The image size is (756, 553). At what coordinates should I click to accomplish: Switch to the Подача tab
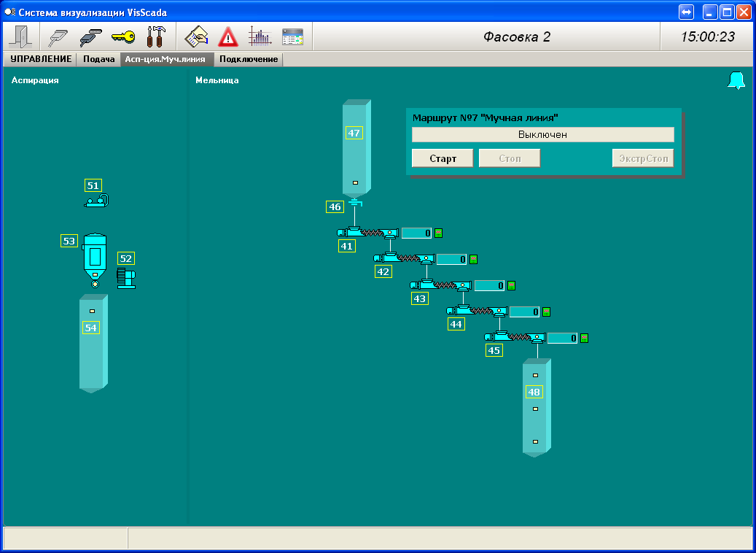click(98, 59)
